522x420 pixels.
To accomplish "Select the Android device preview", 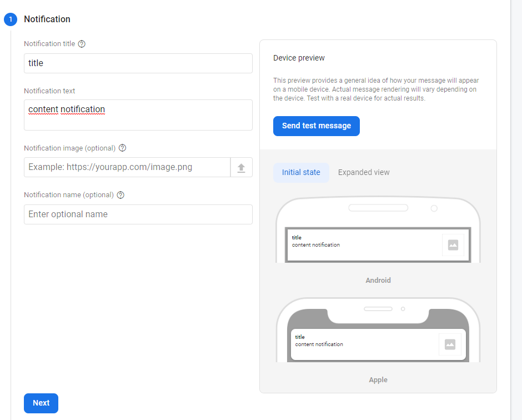I will (x=378, y=280).
